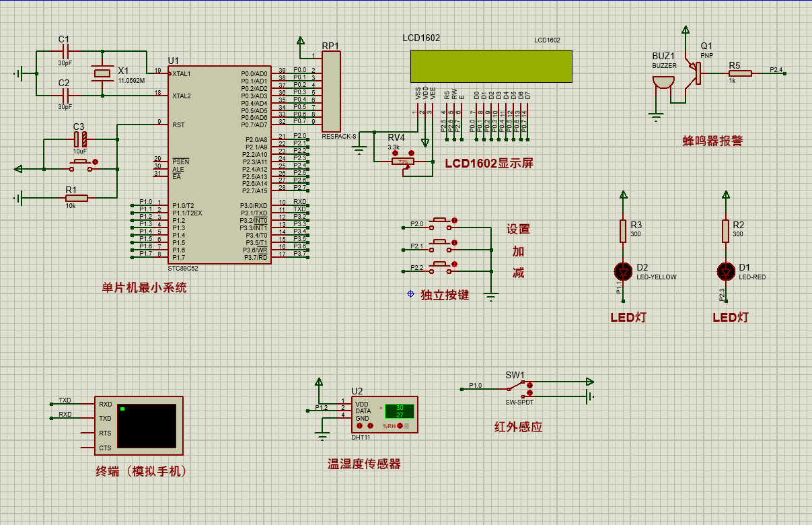Select the power terminal above transistor Q1
Screen dimensions: 812x525
pos(686,31)
